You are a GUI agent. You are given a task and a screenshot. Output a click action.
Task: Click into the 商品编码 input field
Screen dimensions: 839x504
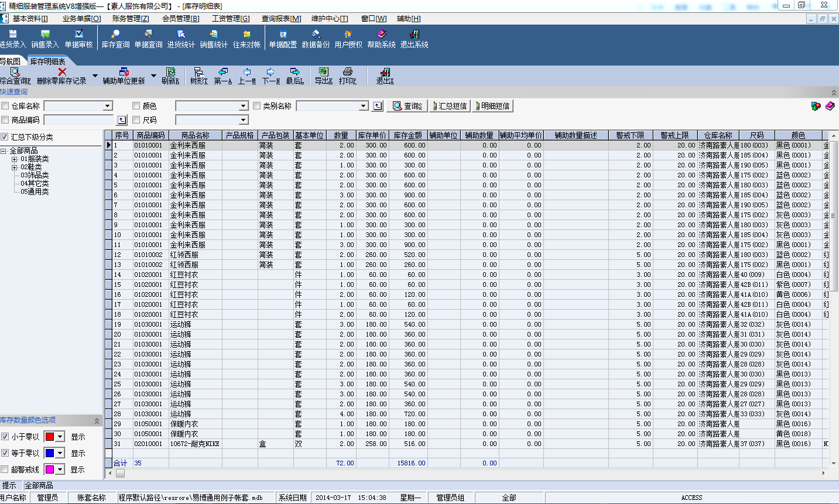(x=79, y=120)
